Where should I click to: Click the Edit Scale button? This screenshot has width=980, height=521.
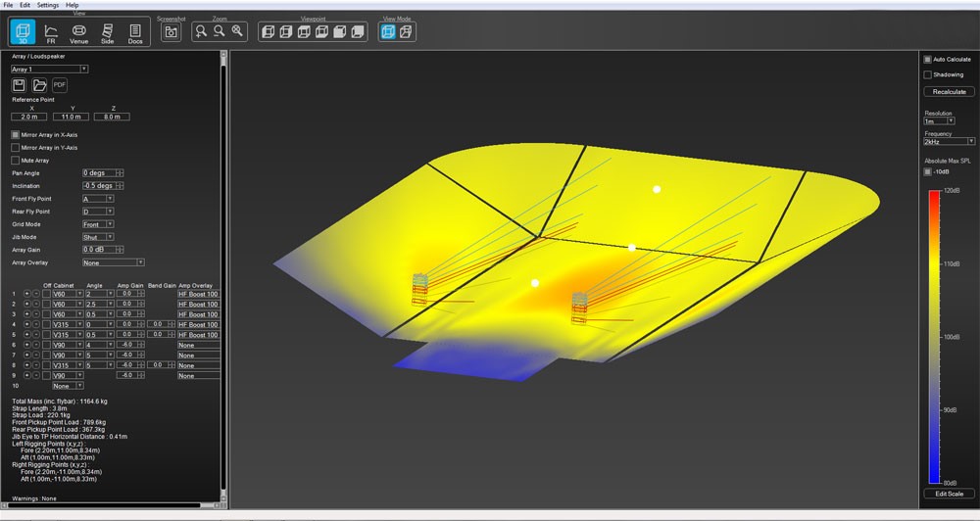click(949, 494)
